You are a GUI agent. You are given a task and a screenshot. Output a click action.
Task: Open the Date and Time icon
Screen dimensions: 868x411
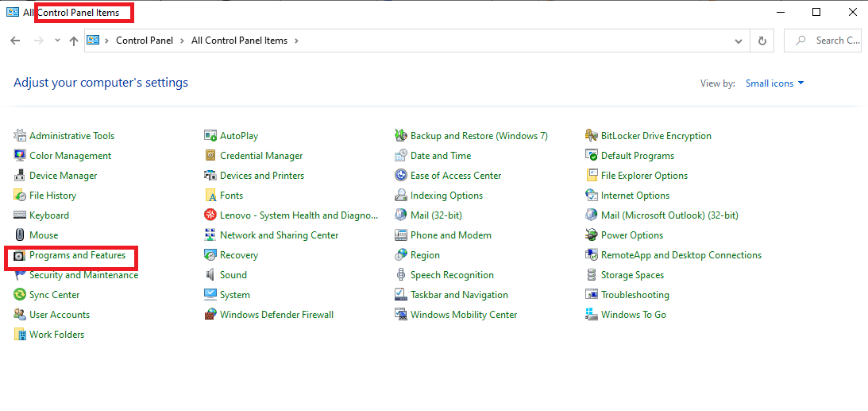401,156
